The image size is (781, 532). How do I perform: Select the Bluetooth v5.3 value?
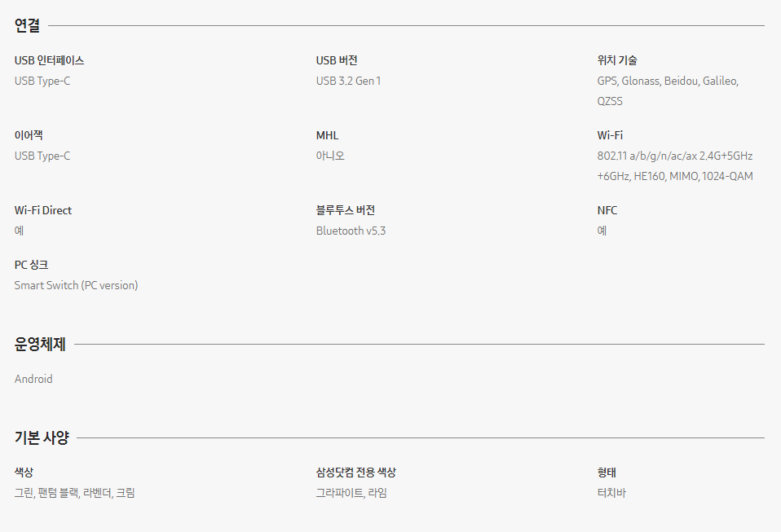[x=351, y=231]
